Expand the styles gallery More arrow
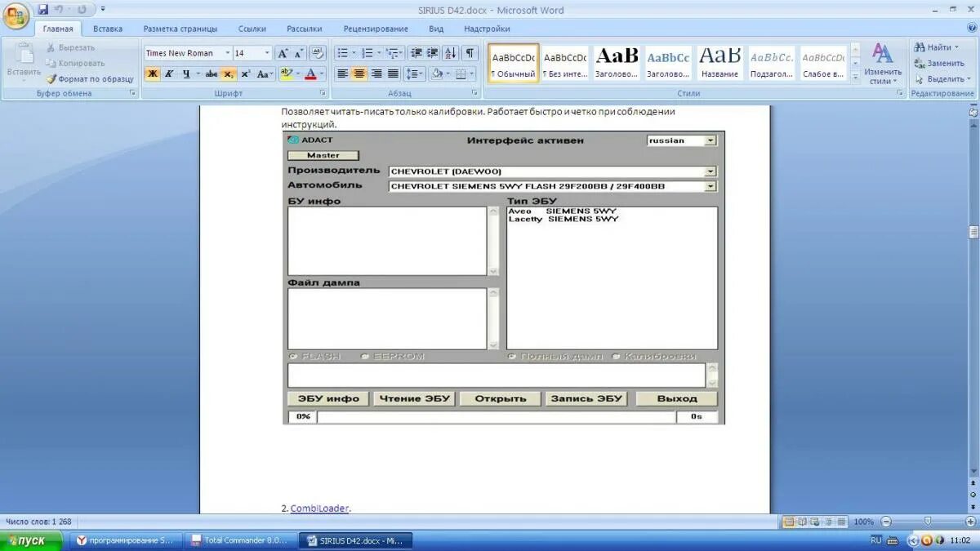This screenshot has height=551, width=980. (x=856, y=78)
